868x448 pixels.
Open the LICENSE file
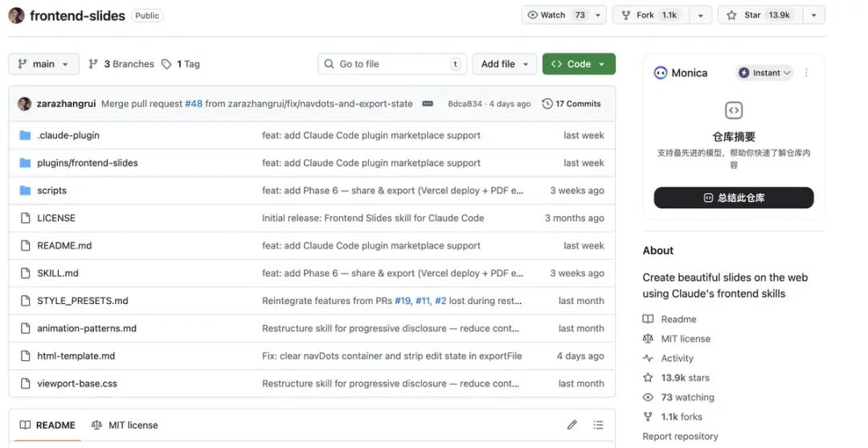[56, 218]
